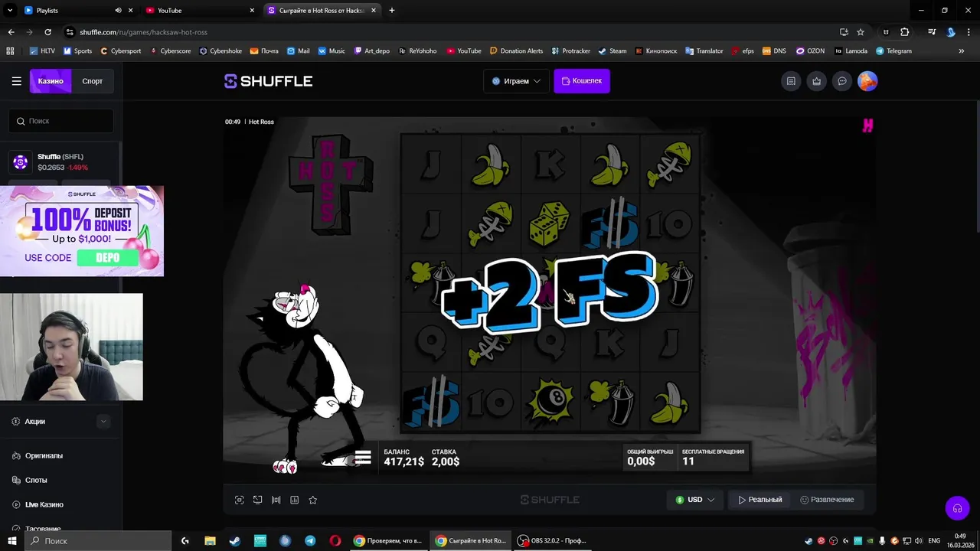Open Telegram from the taskbar
The image size is (980, 551).
tap(310, 540)
